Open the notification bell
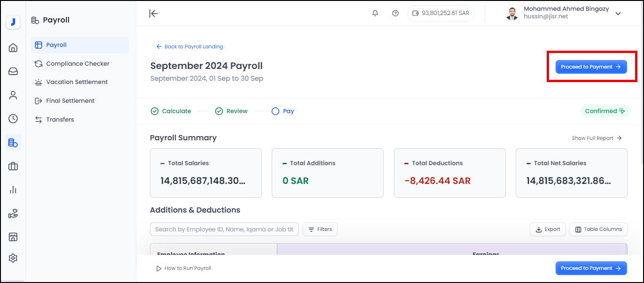Screen dimensions: 644x283 tap(375, 13)
